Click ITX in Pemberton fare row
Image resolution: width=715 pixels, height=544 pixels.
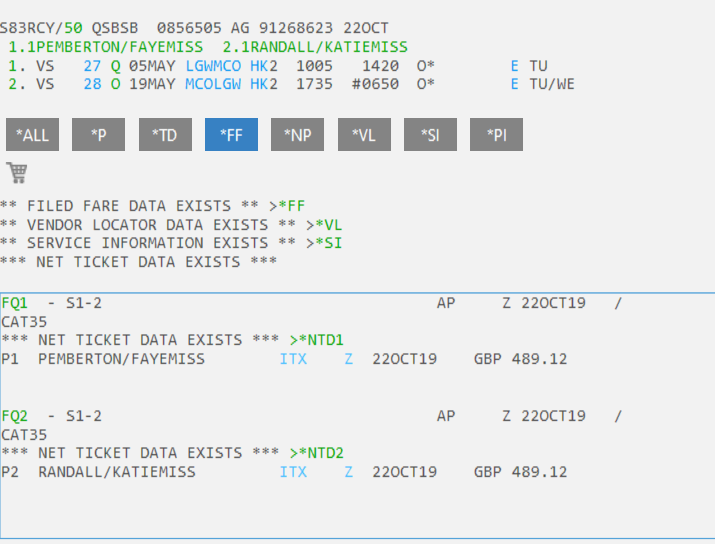pos(293,359)
